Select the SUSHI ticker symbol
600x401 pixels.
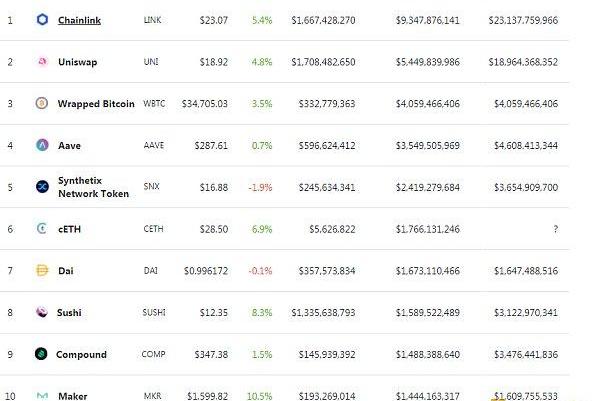(154, 313)
